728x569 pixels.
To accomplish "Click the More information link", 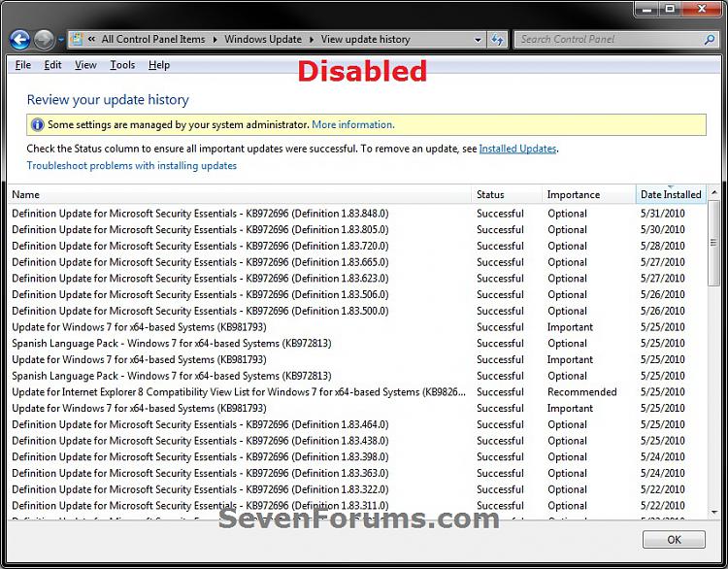I will pyautogui.click(x=353, y=124).
